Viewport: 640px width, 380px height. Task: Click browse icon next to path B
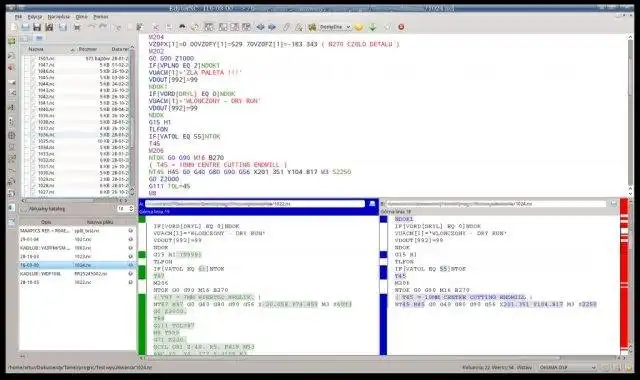coord(613,203)
